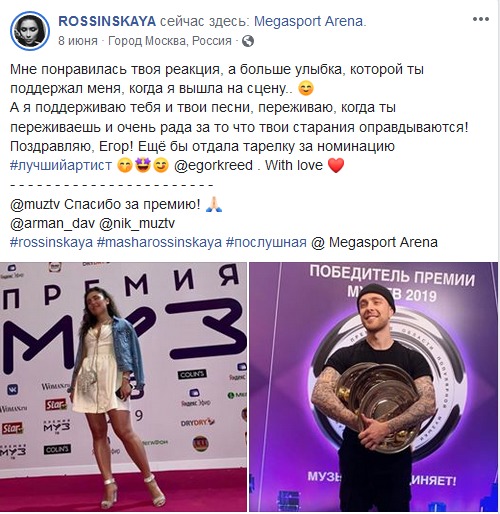Open the ROSSINSKAYA profile name link

[x=107, y=21]
